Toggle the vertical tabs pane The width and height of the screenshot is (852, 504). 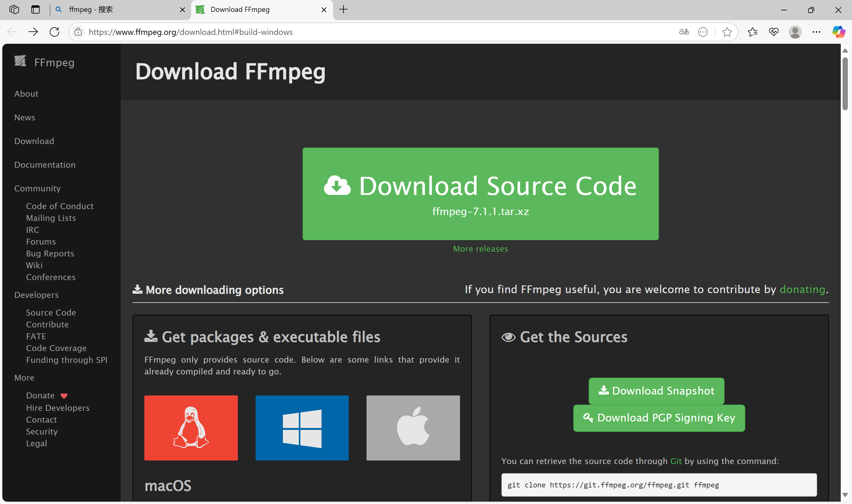click(35, 9)
